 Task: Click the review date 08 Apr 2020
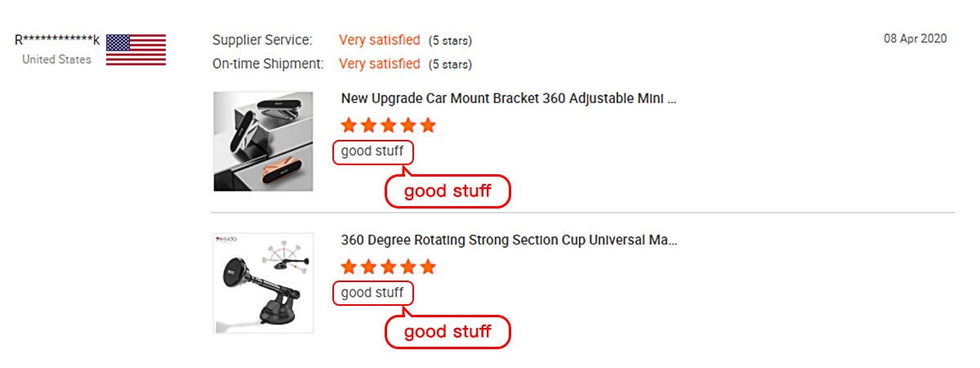[x=915, y=38]
